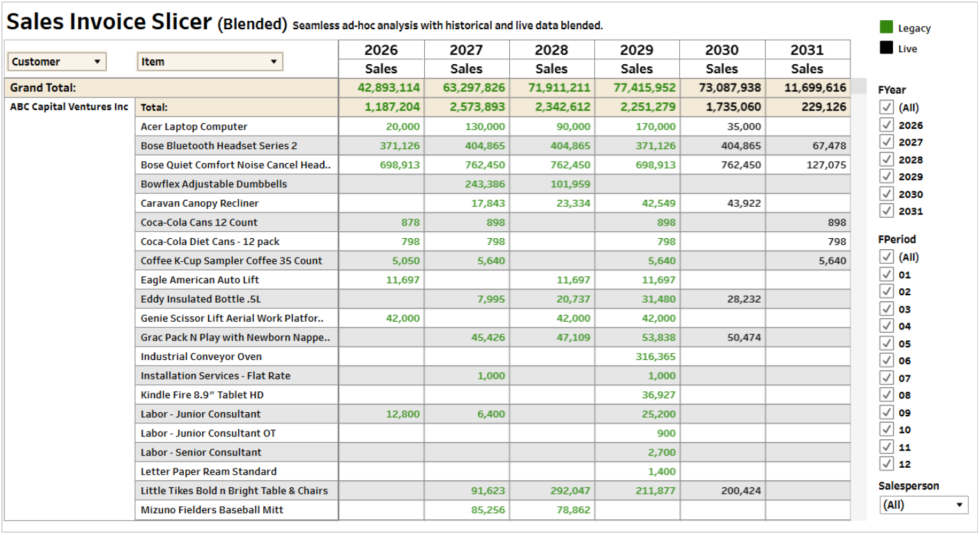Viewport: 980px width, 534px height.
Task: Uncheck the FPeriod (All) checkbox
Action: 887,256
